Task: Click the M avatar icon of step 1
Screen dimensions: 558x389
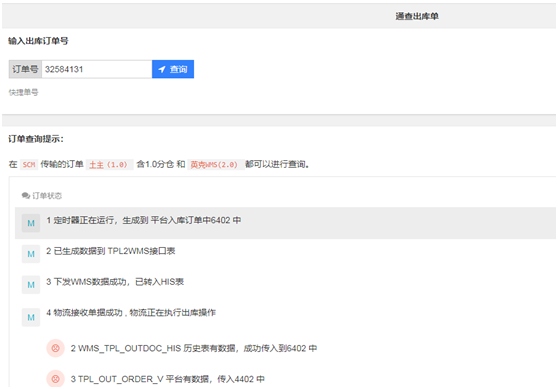Action: (x=31, y=223)
